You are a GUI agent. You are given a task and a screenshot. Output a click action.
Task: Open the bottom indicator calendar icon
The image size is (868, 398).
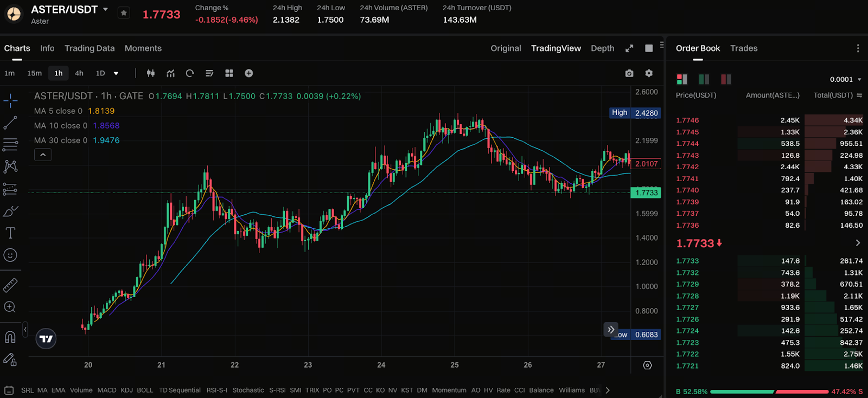pyautogui.click(x=9, y=390)
